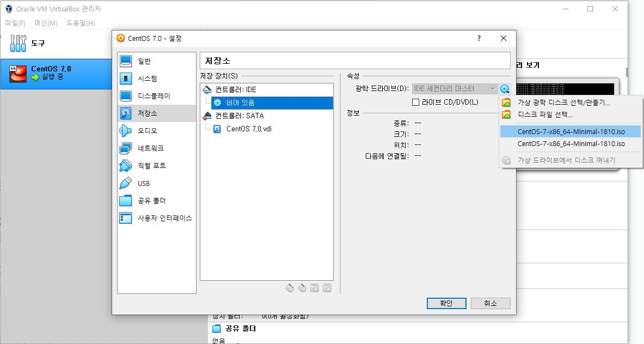Click the 공유 폴더 heading in manager details
Viewport: 644px width, 344px height.
[241, 328]
